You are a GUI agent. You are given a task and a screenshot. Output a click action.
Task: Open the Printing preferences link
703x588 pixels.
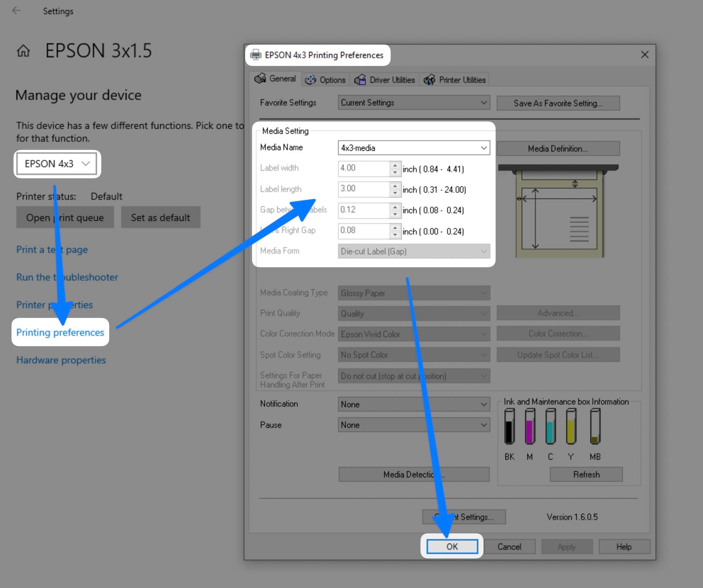point(60,332)
